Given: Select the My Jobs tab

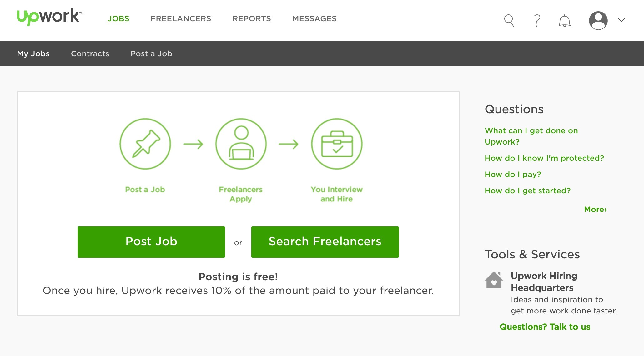Looking at the screenshot, I should click(33, 54).
